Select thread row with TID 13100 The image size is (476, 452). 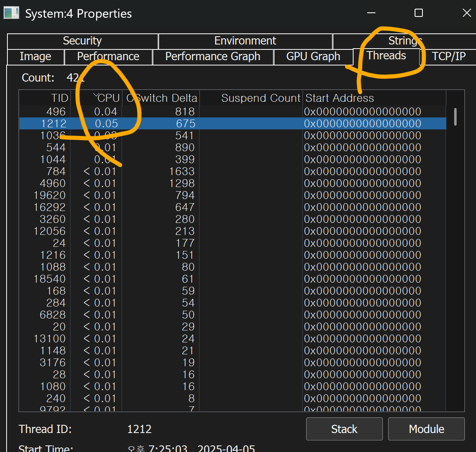click(232, 338)
